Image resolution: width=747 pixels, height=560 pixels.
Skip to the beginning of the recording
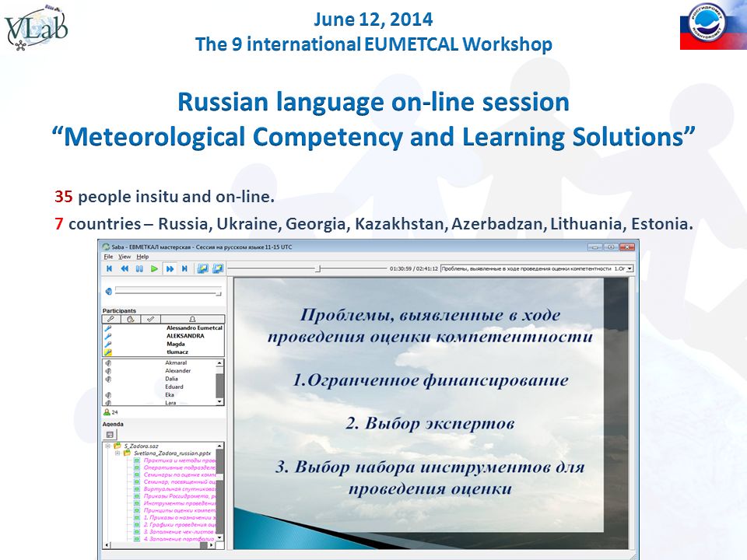click(109, 268)
